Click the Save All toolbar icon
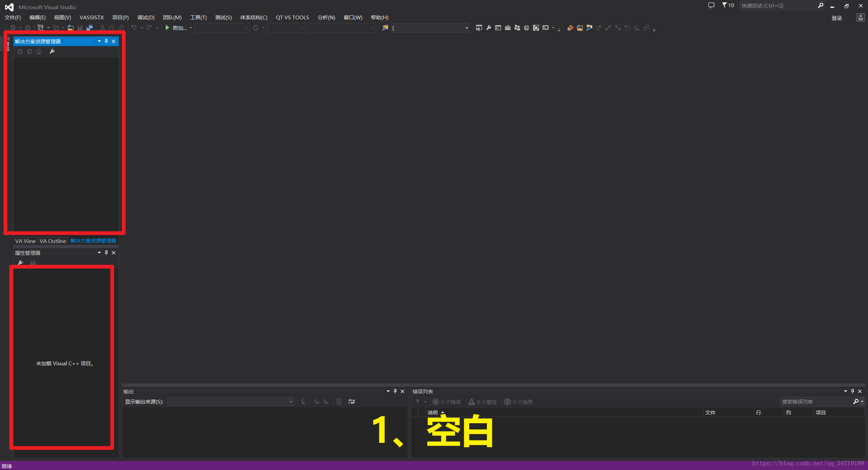868x470 pixels. coord(90,28)
